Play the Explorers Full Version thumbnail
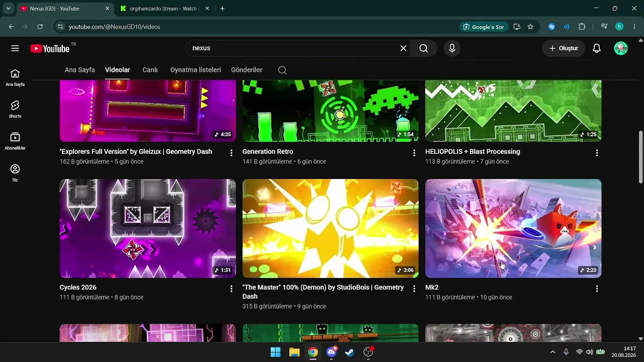 tap(147, 111)
